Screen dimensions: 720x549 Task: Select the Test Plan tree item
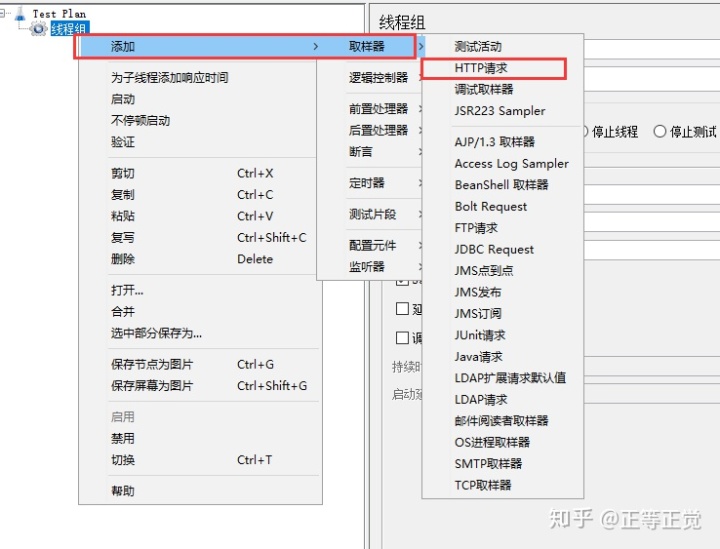click(x=59, y=13)
